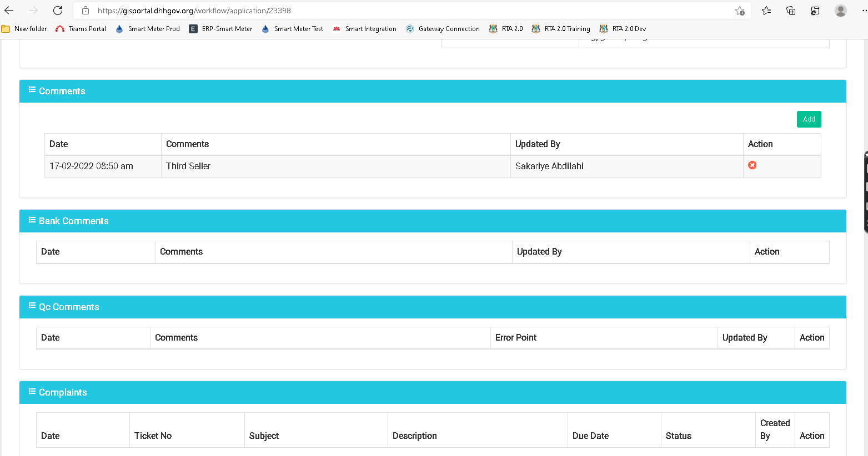Viewport: 868px width, 456px height.
Task: Open browser settings and more menu
Action: (x=864, y=11)
